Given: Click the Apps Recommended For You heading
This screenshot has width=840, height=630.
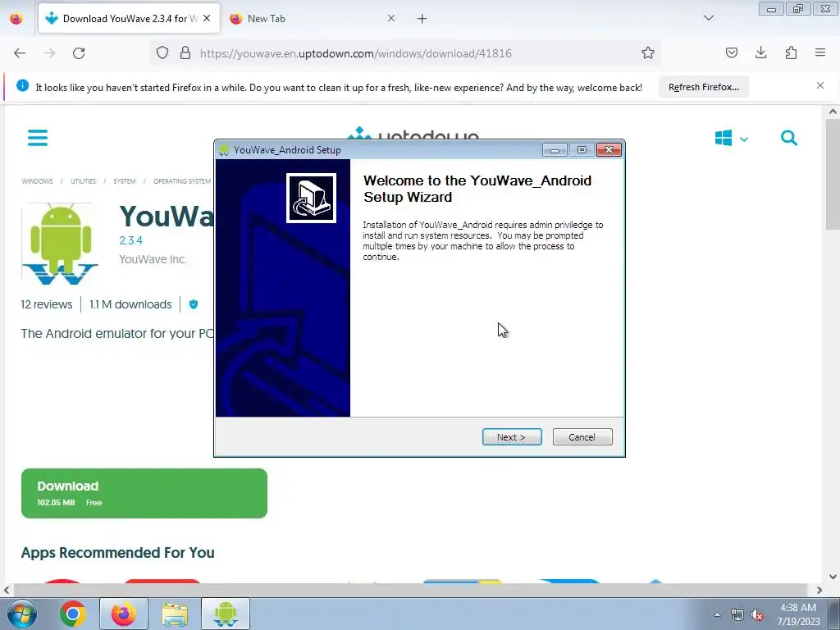Looking at the screenshot, I should (x=118, y=552).
